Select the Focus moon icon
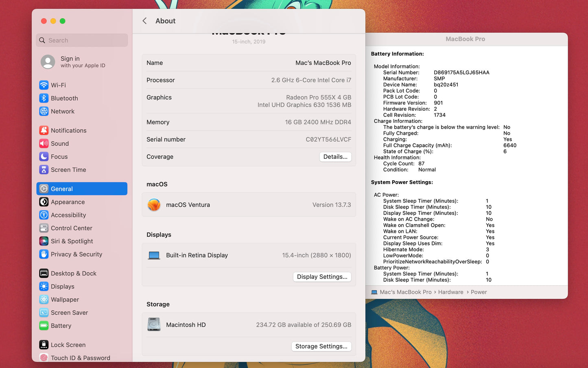The image size is (588, 368). tap(44, 156)
